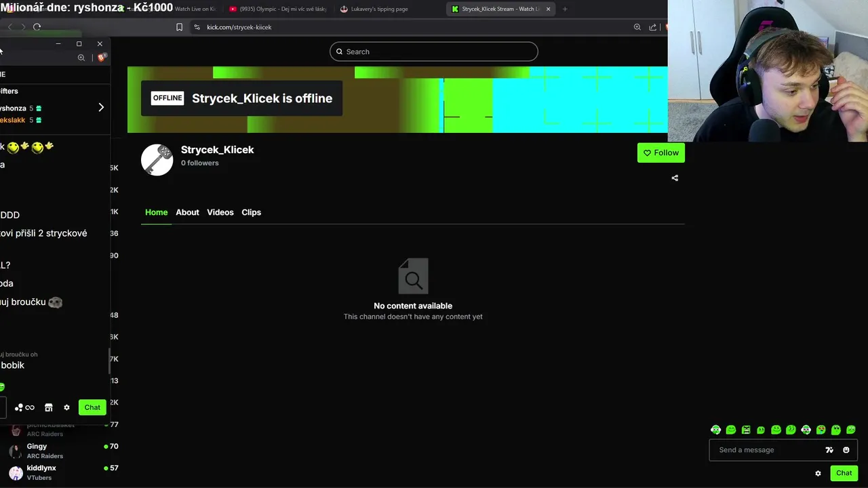Switch to the Home tab
Viewport: 868px width, 488px height.
pyautogui.click(x=156, y=212)
